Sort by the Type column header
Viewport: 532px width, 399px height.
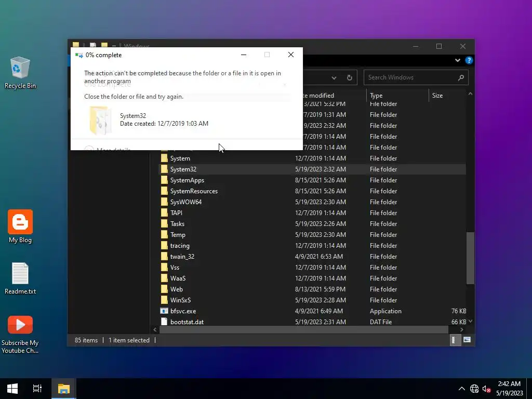point(397,96)
